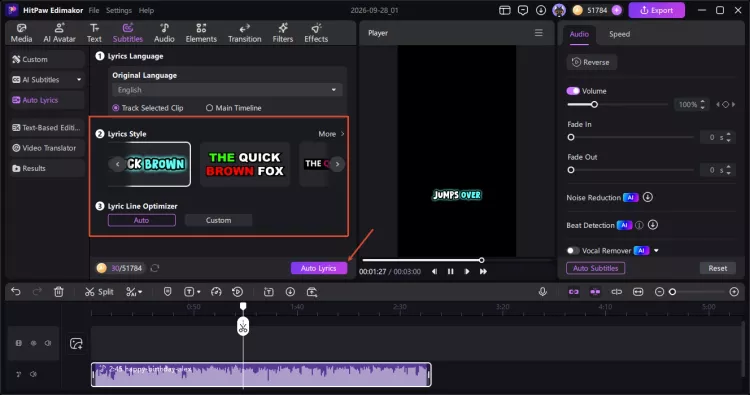Open the Filters panel
Image resolution: width=750 pixels, height=395 pixels.
(283, 33)
